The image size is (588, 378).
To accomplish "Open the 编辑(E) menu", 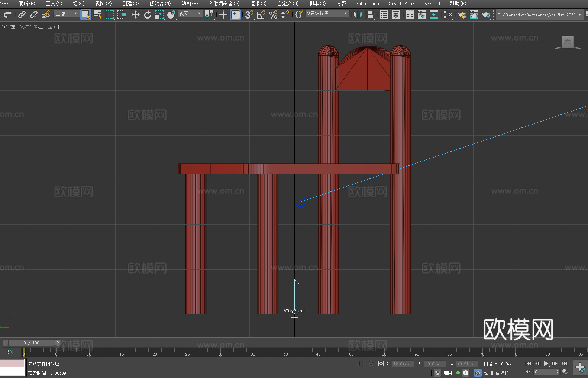I will click(x=27, y=3).
